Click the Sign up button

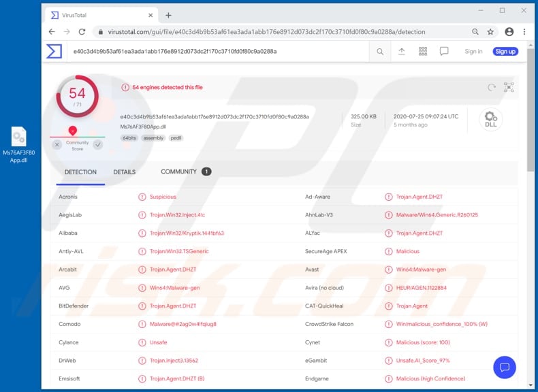pyautogui.click(x=505, y=52)
